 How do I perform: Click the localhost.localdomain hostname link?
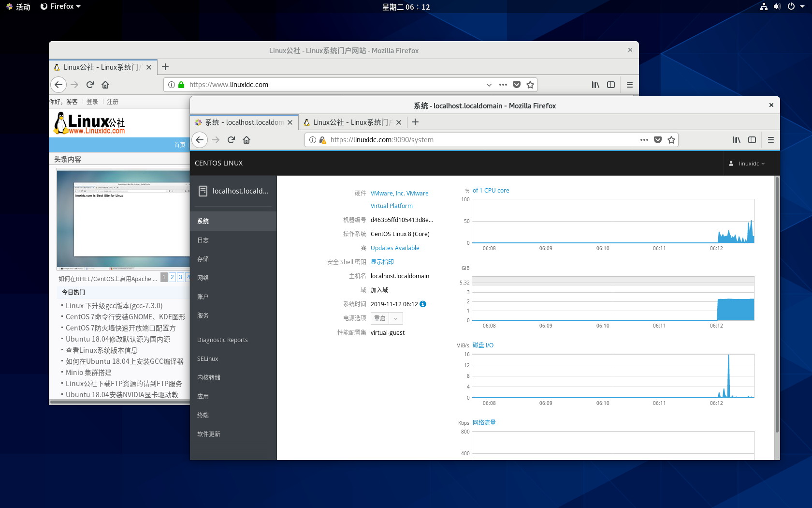pos(400,276)
